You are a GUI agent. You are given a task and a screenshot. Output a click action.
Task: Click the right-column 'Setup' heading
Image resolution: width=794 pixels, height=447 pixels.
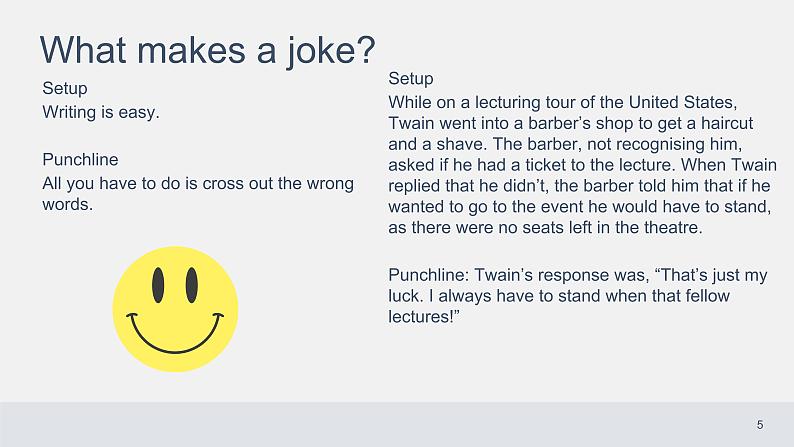411,78
